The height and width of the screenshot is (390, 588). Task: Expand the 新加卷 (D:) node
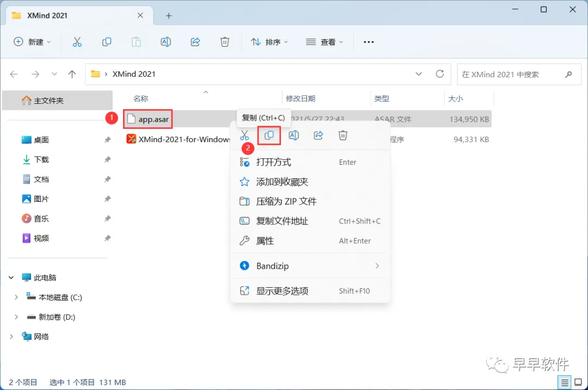(16, 317)
